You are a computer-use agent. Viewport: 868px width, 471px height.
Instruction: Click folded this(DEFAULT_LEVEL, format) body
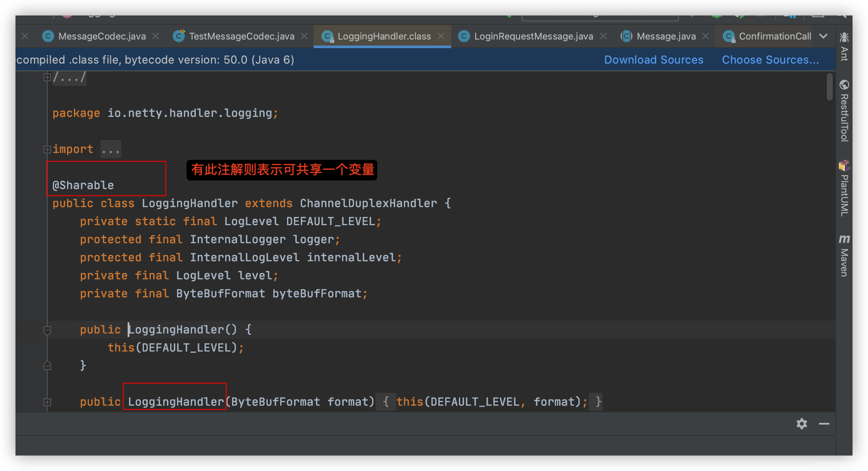[489, 402]
